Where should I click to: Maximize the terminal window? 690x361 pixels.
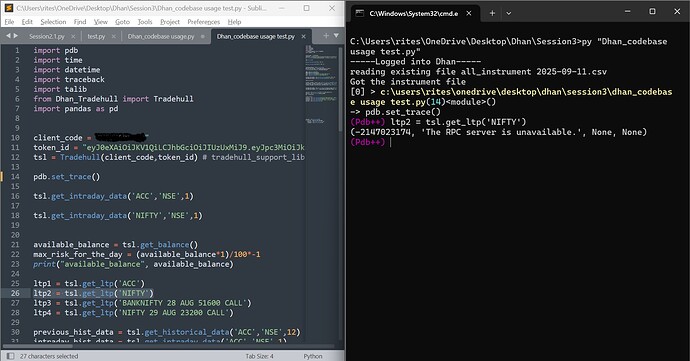(x=652, y=11)
